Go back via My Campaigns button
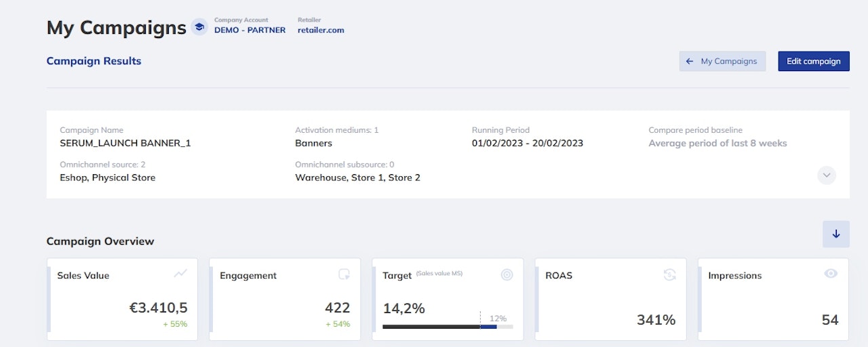The width and height of the screenshot is (868, 347). pos(722,61)
